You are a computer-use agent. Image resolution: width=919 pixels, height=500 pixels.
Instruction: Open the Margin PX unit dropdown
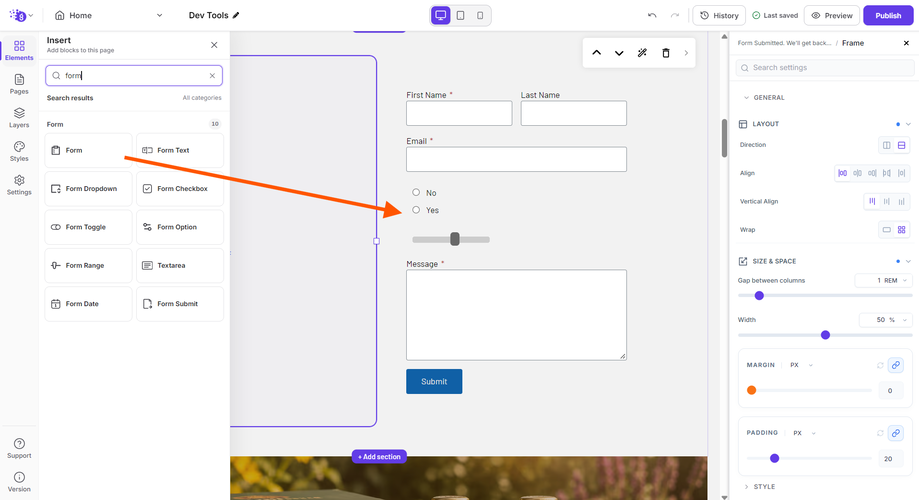coord(801,365)
